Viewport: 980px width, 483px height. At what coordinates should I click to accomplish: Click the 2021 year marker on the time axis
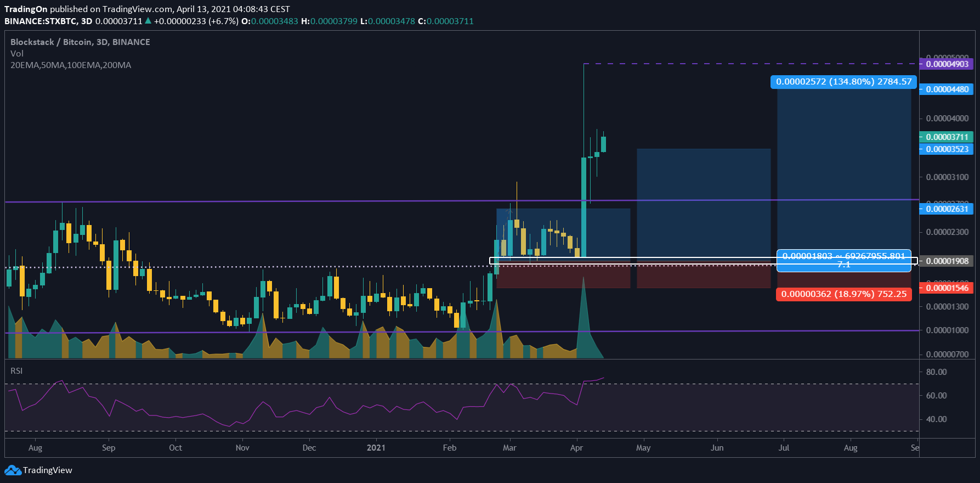point(376,448)
